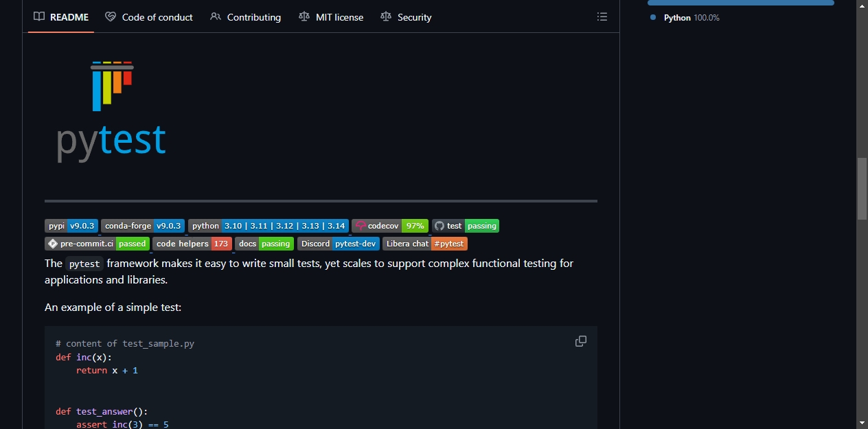The image size is (868, 429).
Task: Click the inline 'pytest' code word
Action: 85,264
